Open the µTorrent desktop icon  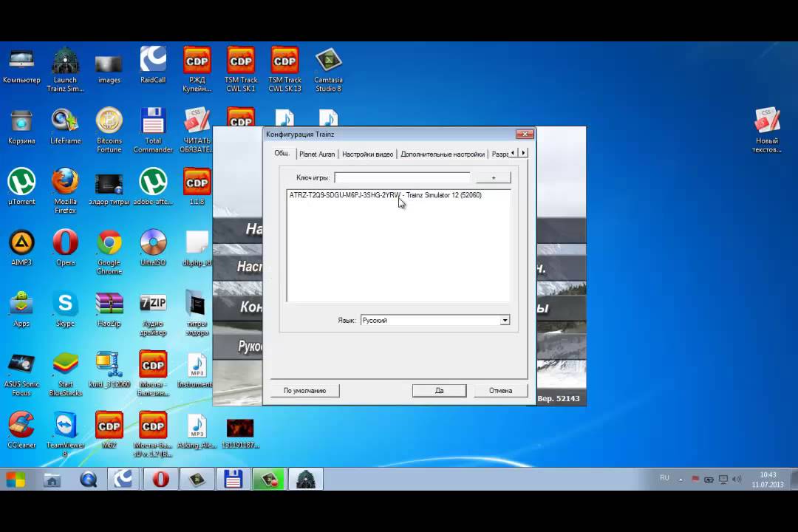pyautogui.click(x=21, y=187)
